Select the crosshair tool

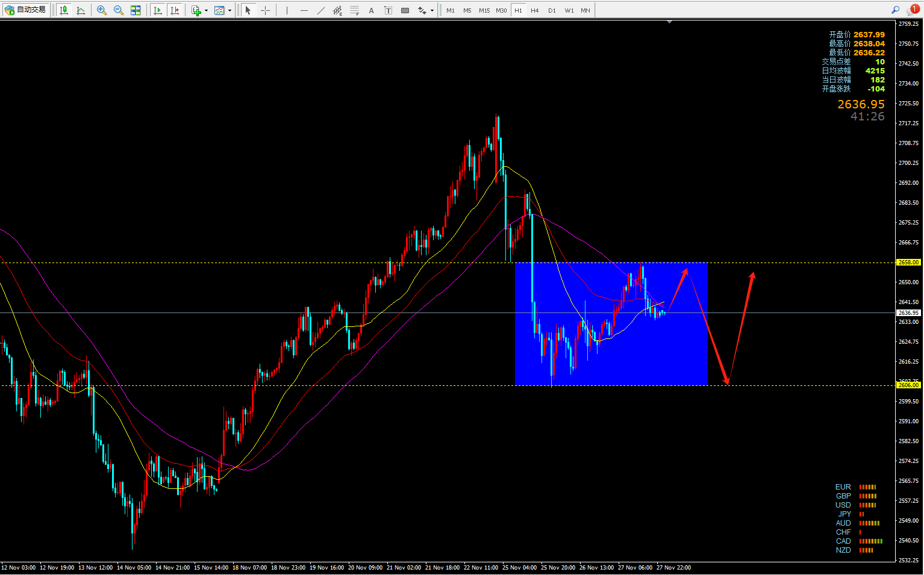(265, 10)
